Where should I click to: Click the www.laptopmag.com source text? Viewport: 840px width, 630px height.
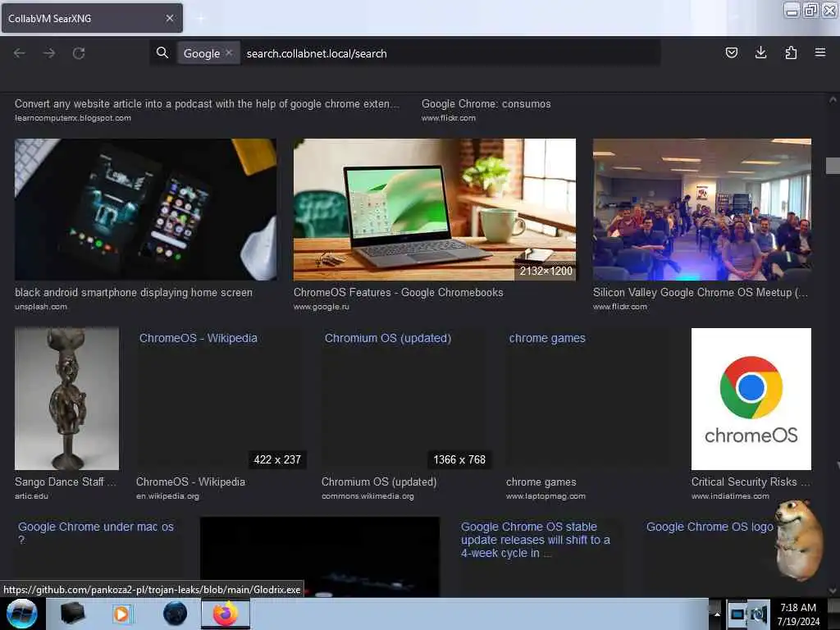pos(546,496)
